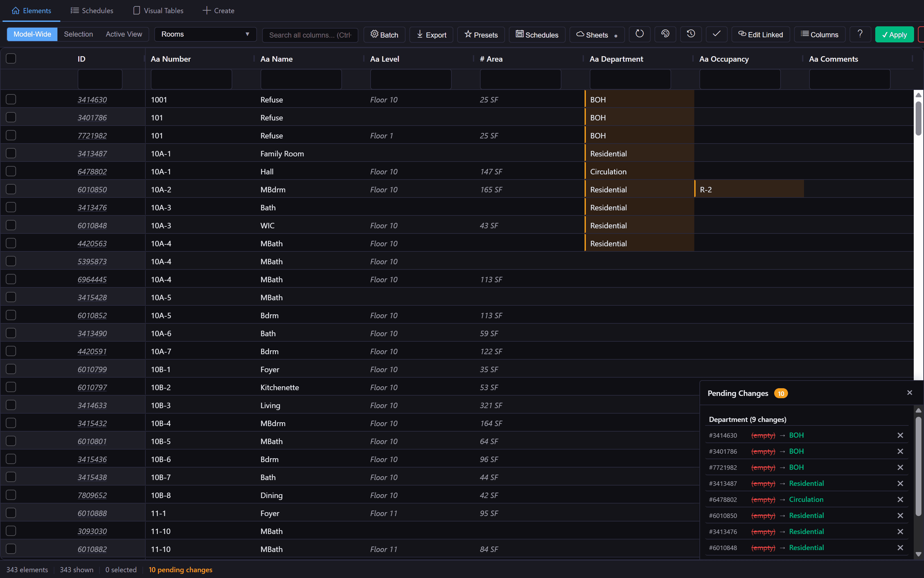Check the Dining 10B-8 row
Image resolution: width=924 pixels, height=578 pixels.
[11, 495]
